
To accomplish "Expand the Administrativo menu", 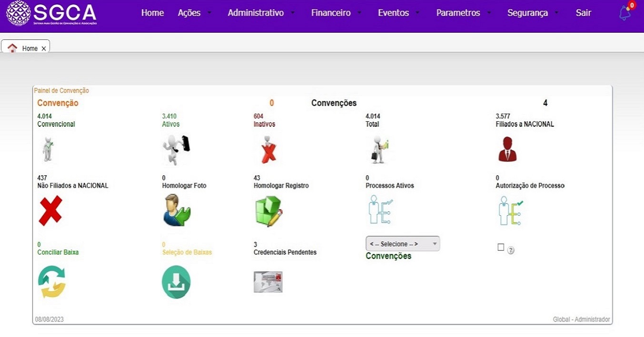I will click(261, 13).
